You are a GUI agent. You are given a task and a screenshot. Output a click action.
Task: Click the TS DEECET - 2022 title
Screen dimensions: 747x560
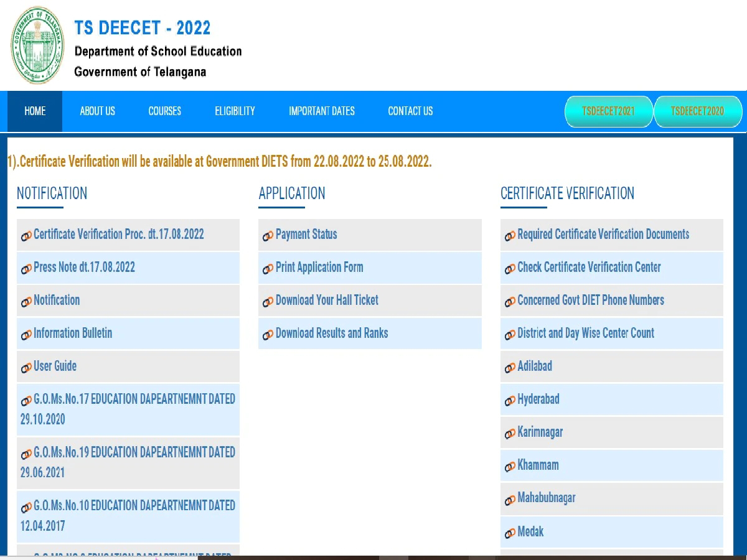pyautogui.click(x=143, y=28)
